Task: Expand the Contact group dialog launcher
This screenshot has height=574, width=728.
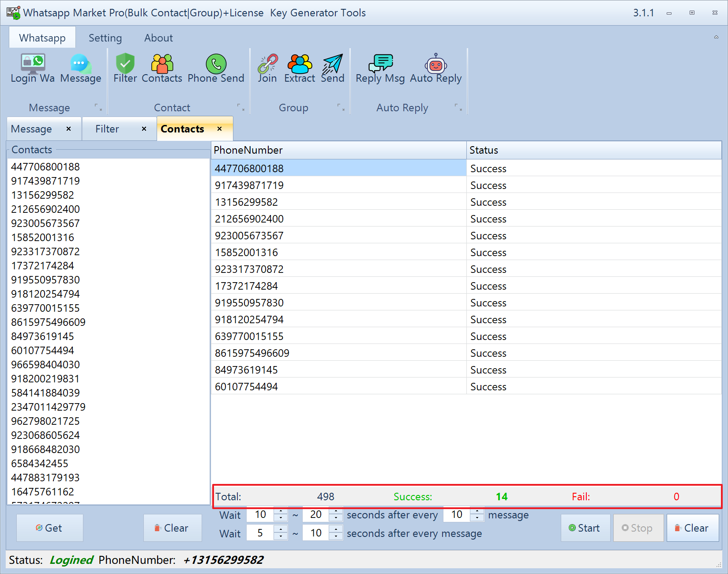Action: [x=241, y=107]
